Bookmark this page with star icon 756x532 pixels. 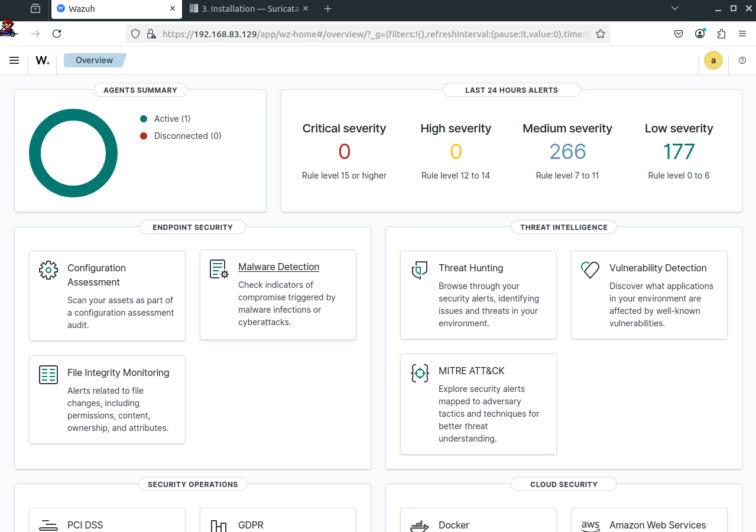click(601, 34)
